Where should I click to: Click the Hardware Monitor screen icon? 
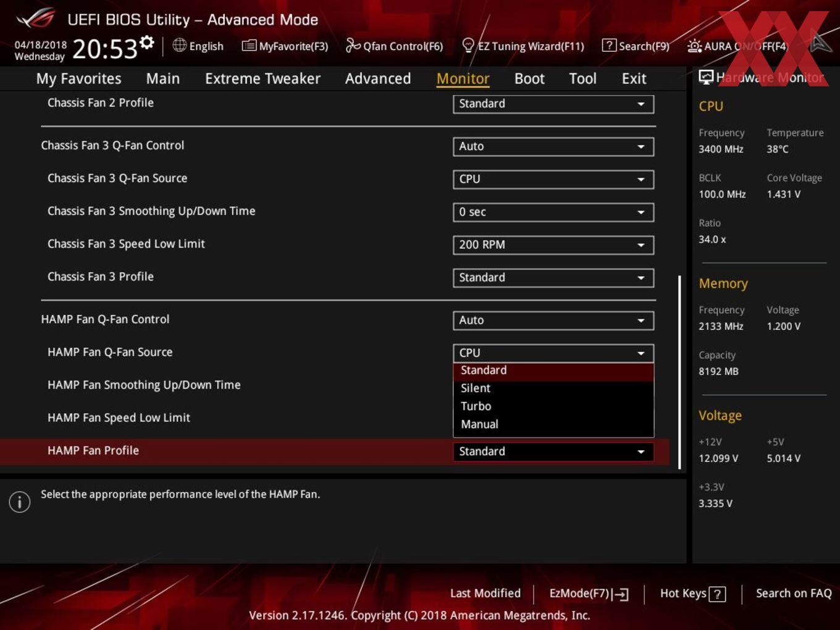pos(706,77)
